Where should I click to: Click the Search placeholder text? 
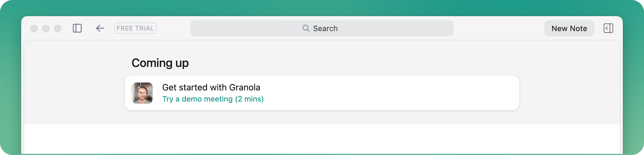click(325, 28)
